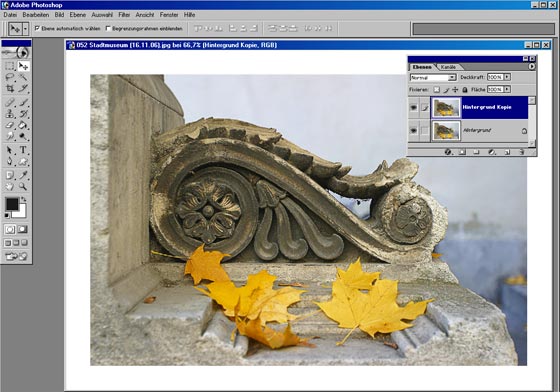Switch to Standard editing mode
Image resolution: width=560 pixels, height=392 pixels.
[10, 229]
